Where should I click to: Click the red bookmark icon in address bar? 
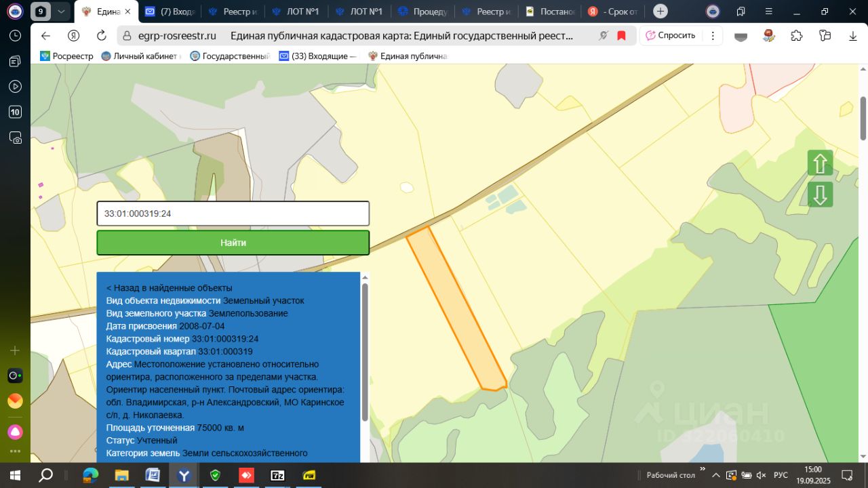pos(621,36)
